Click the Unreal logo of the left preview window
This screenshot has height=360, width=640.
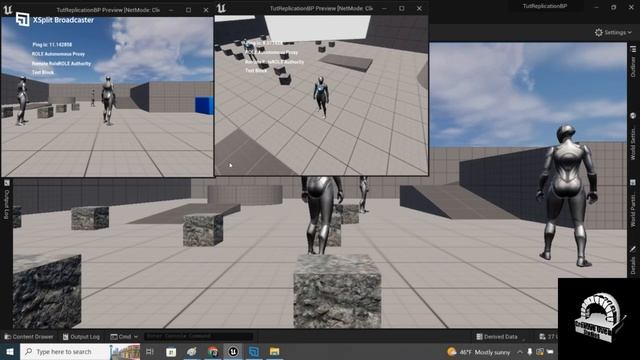click(x=7, y=9)
